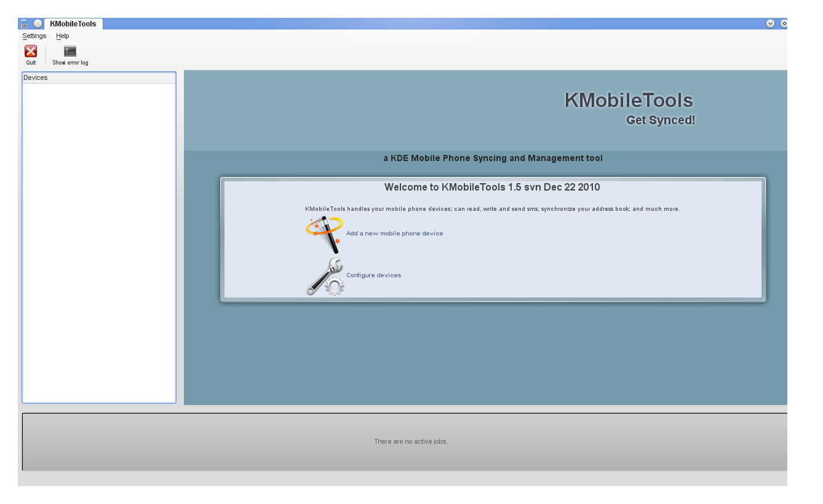
Task: Select the KMobileTools title bar tab
Action: tap(73, 24)
